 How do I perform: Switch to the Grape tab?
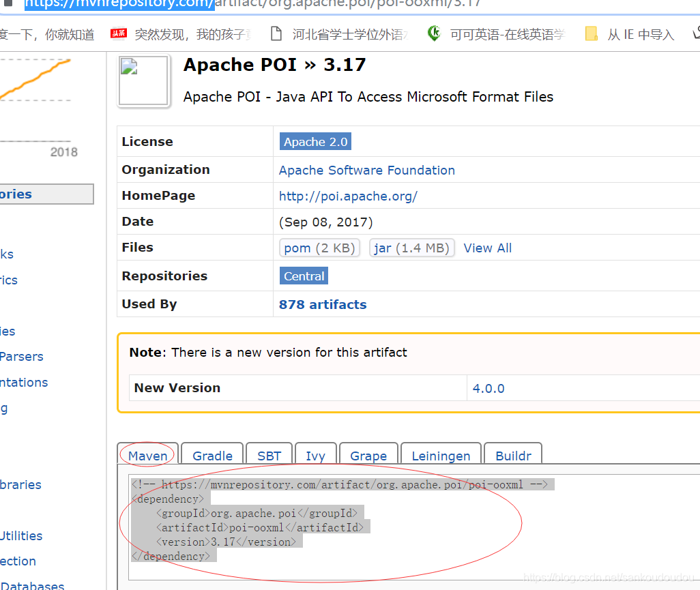click(368, 455)
